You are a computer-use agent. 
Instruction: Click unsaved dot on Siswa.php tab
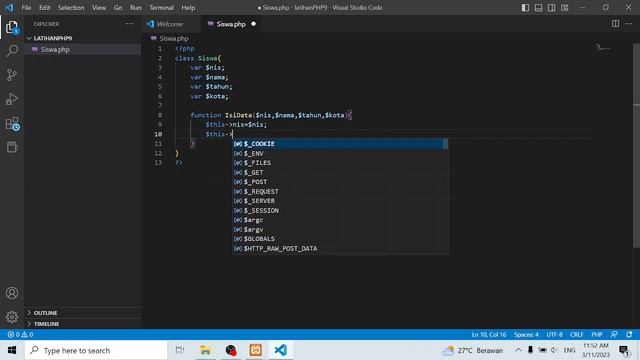(253, 24)
